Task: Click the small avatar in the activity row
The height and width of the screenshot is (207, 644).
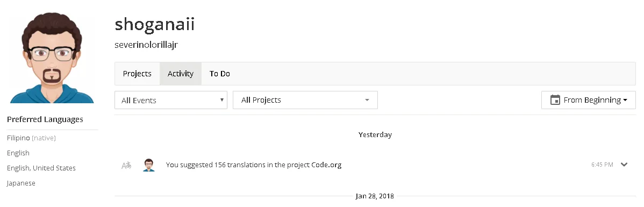Action: (x=149, y=165)
